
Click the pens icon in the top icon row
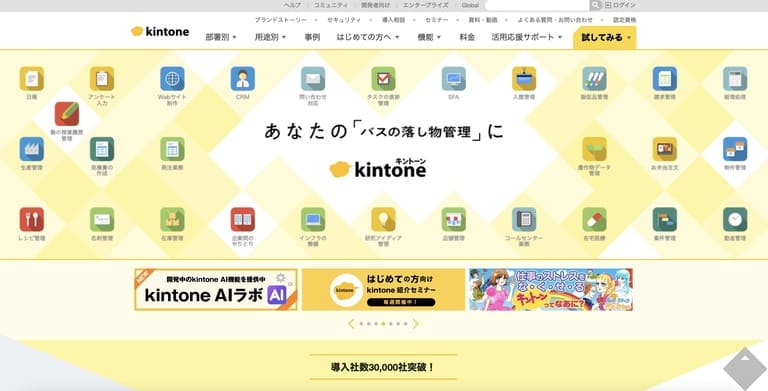[595, 78]
